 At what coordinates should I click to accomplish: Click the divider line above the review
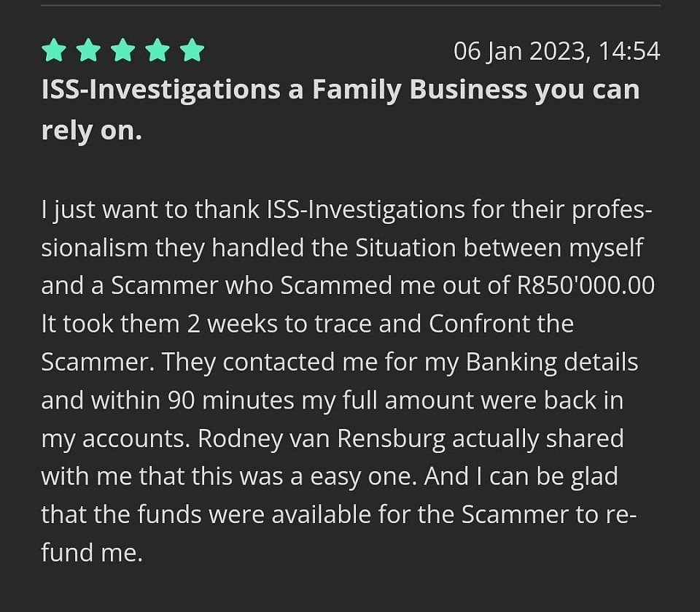pyautogui.click(x=351, y=5)
